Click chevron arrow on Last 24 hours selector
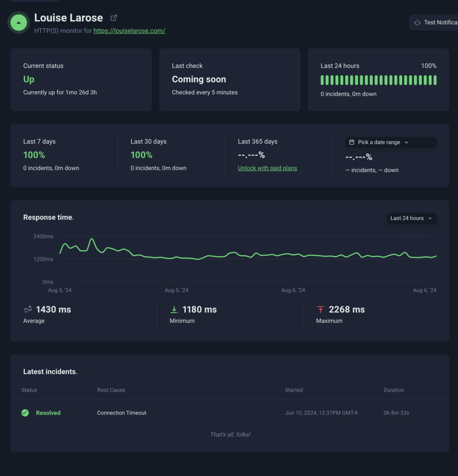This screenshot has width=458, height=476. [430, 218]
